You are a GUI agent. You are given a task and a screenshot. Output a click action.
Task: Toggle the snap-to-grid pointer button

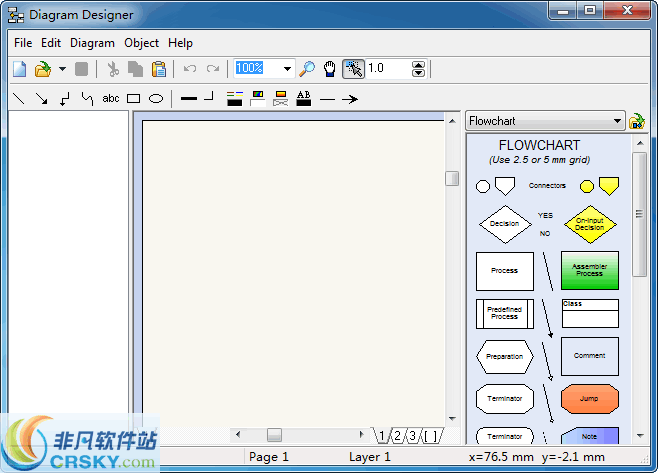click(353, 69)
